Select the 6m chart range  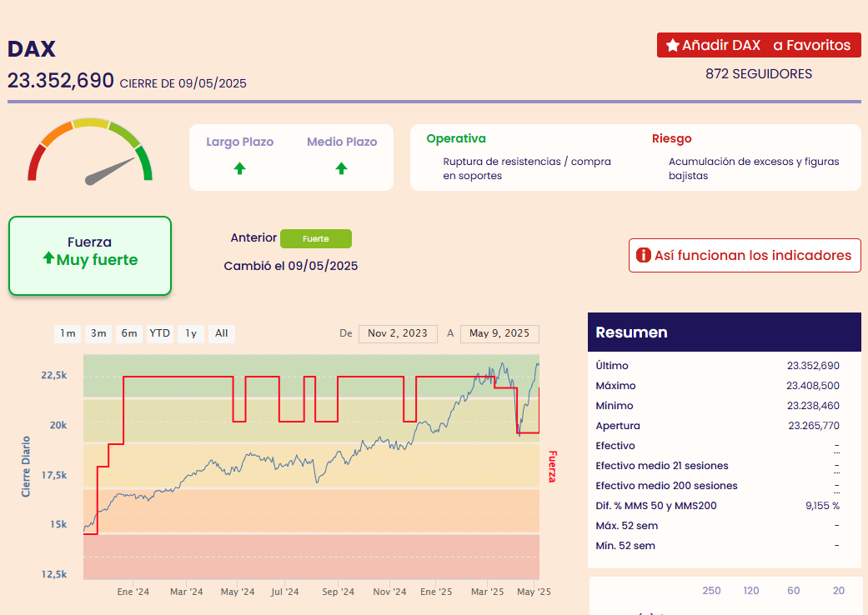click(x=129, y=333)
